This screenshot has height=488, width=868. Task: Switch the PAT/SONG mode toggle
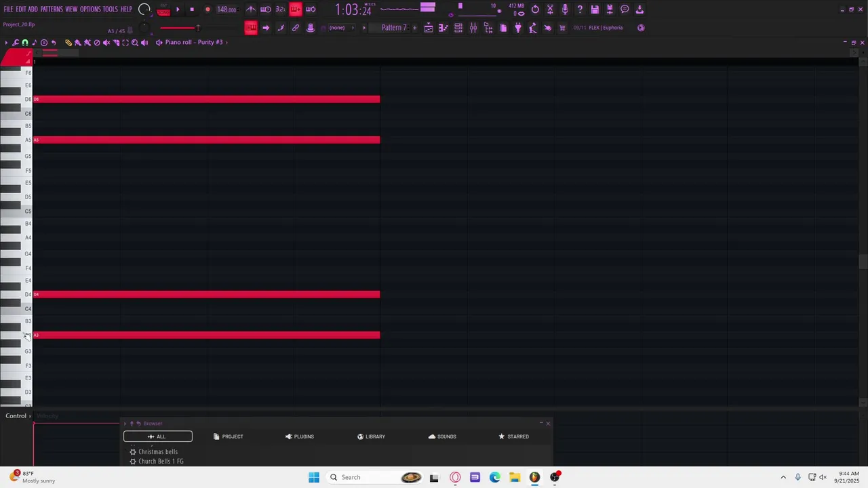pos(163,9)
